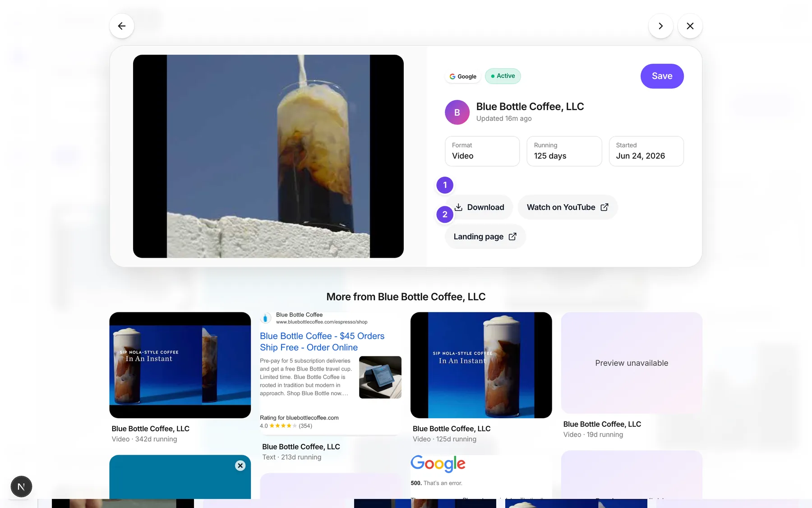The image size is (812, 508).
Task: Click 'Text · 213d running' label
Action: point(291,457)
